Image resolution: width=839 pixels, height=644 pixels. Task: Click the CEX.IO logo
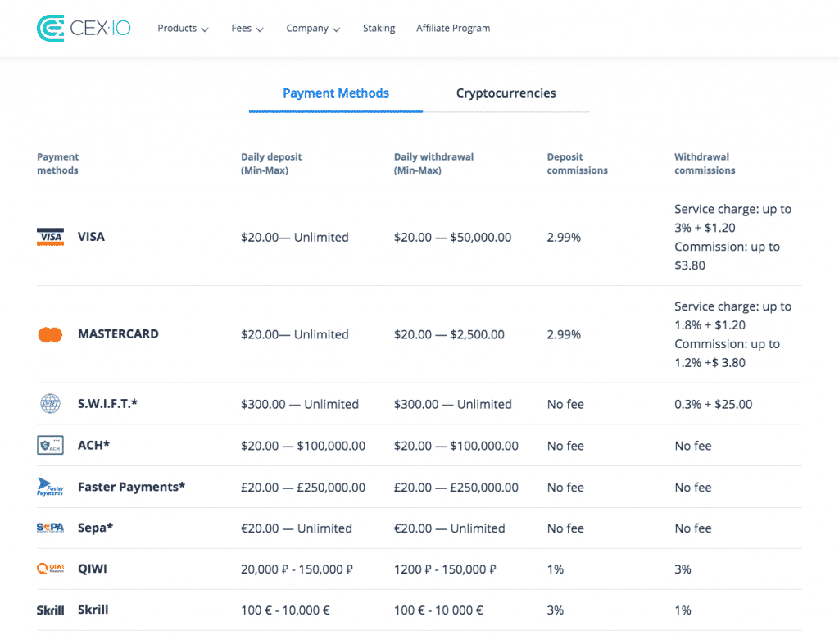(x=84, y=29)
